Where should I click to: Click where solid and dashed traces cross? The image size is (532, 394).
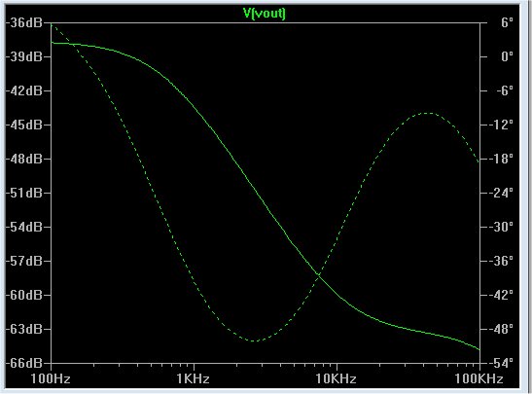318,275
